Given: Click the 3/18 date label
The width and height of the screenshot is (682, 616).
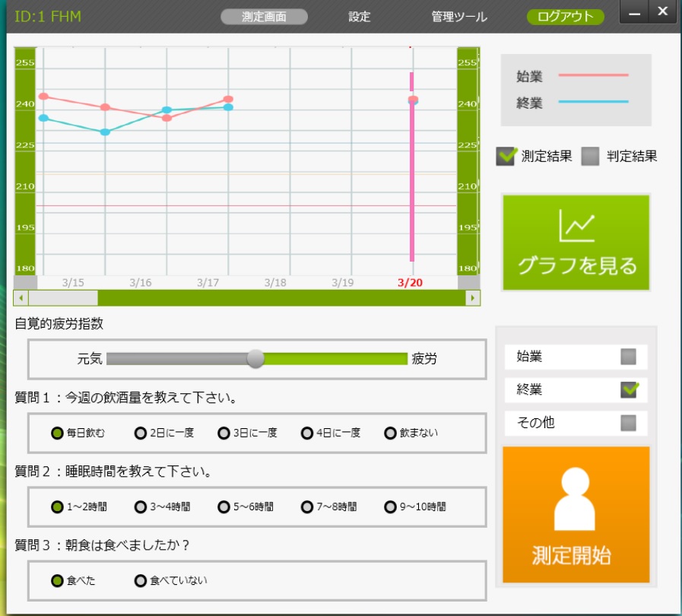Looking at the screenshot, I should tap(275, 283).
